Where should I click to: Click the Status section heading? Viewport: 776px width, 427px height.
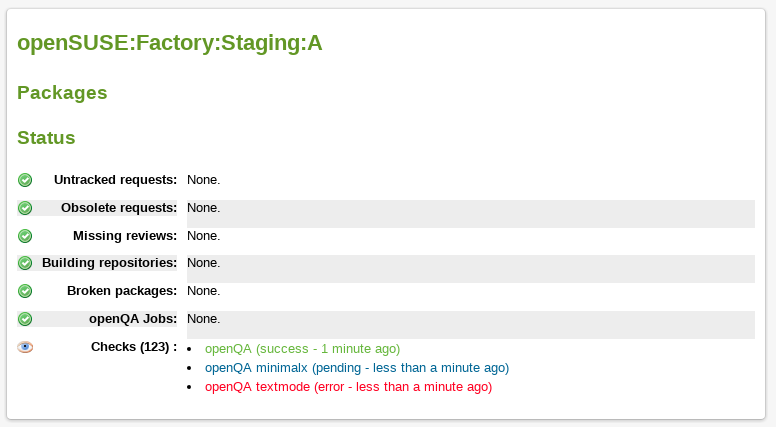(46, 138)
